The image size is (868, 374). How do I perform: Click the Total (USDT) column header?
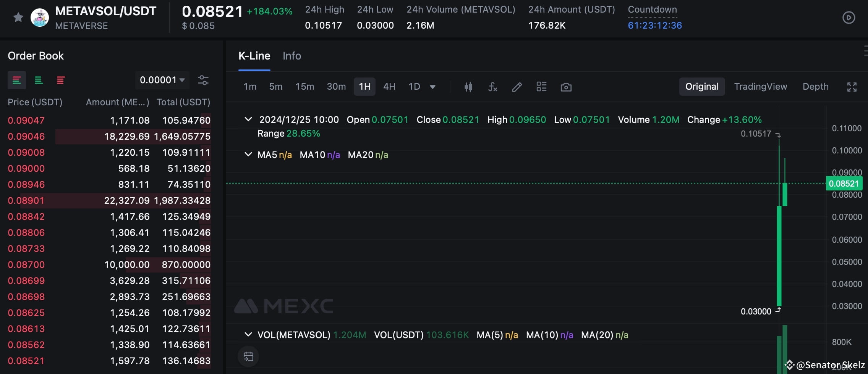point(183,102)
